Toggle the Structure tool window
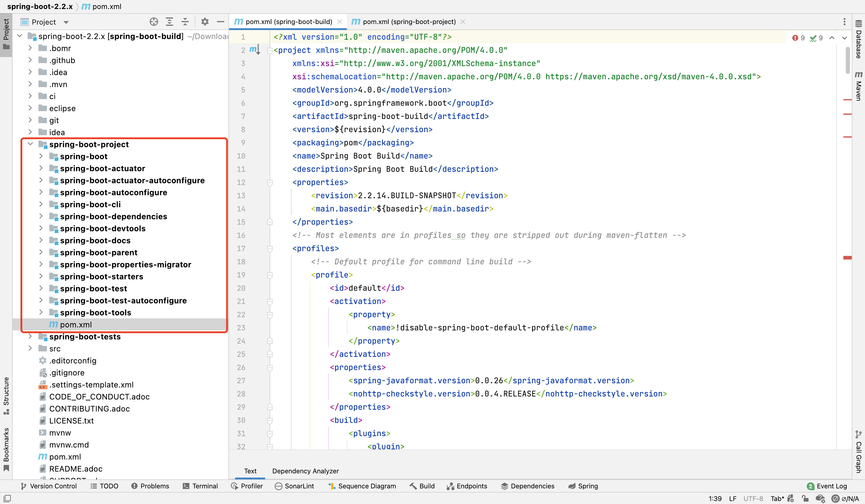 point(6,395)
